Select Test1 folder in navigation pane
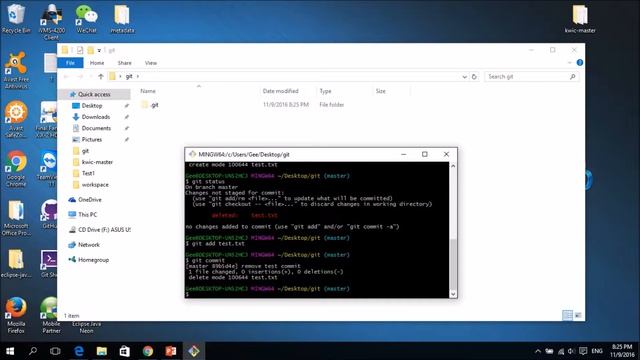Viewport: 640px width, 360px height. click(x=88, y=173)
